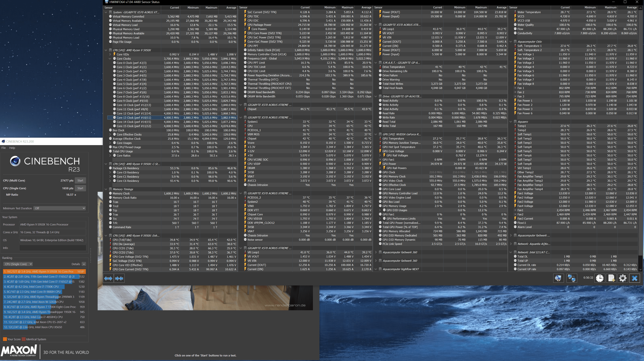Select ranking entry Ryzen Threadripper 2990WX
Image resolution: width=644 pixels, height=361 pixels.
[44, 297]
